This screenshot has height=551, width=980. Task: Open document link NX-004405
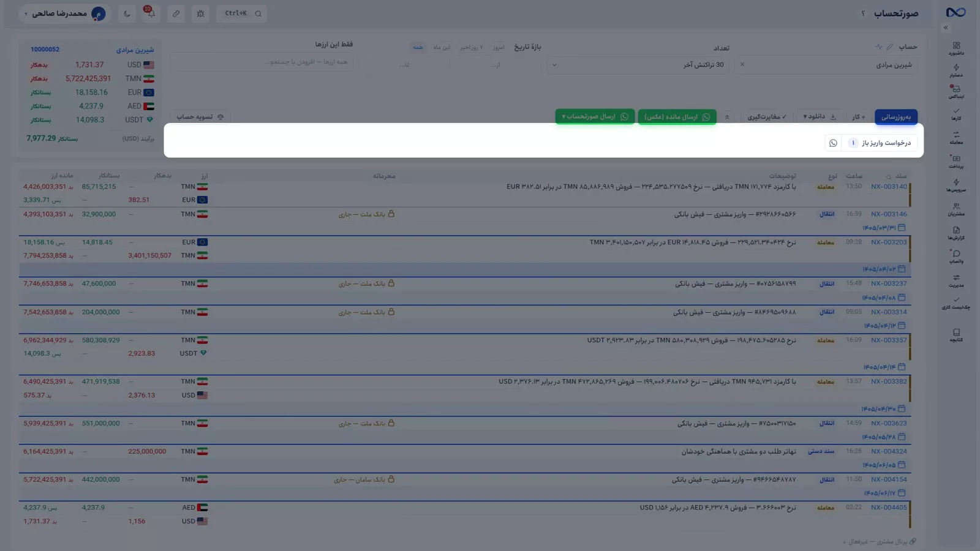889,508
